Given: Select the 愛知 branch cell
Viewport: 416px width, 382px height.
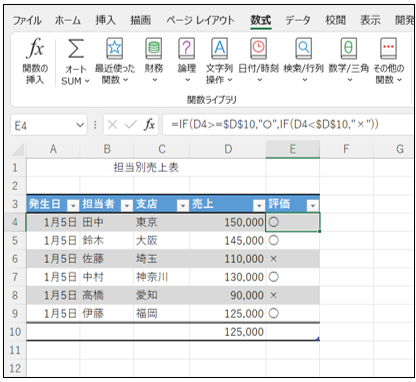Looking at the screenshot, I should tap(162, 295).
